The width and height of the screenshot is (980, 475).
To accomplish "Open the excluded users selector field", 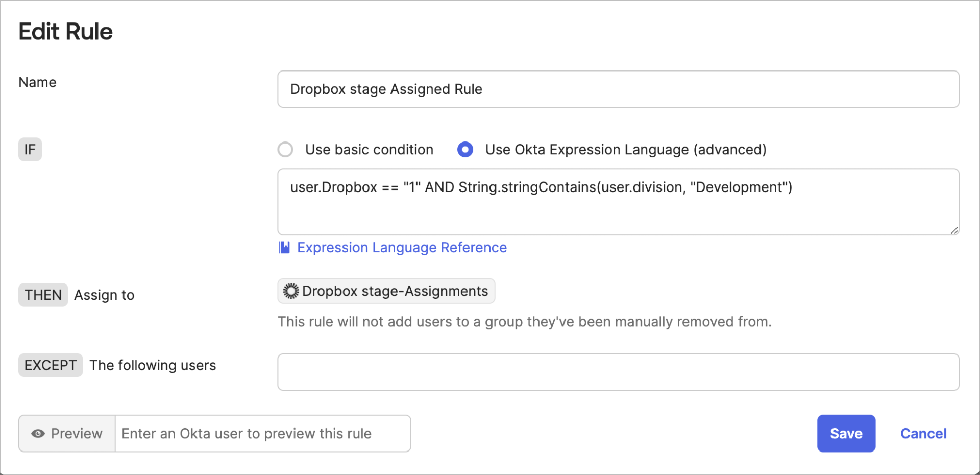I will click(x=618, y=372).
